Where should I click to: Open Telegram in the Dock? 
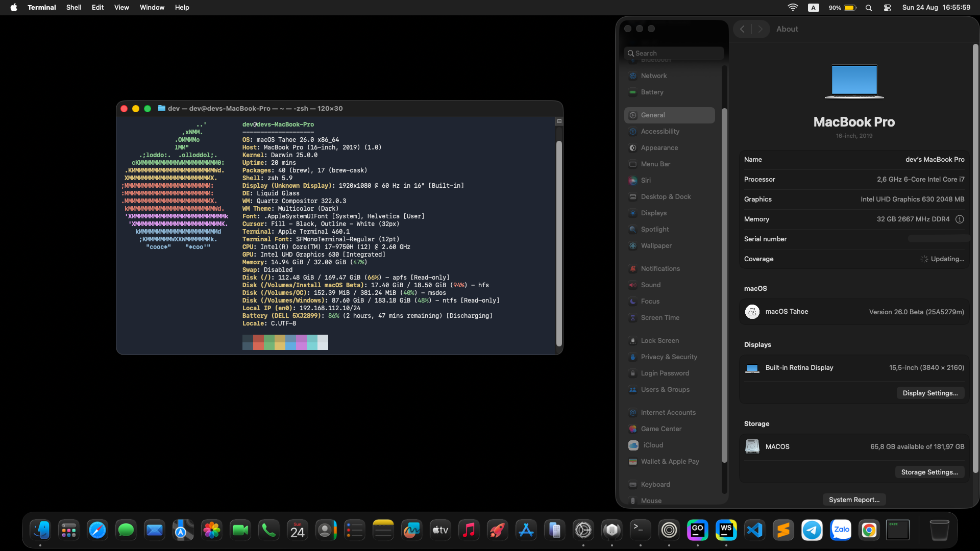[812, 531]
